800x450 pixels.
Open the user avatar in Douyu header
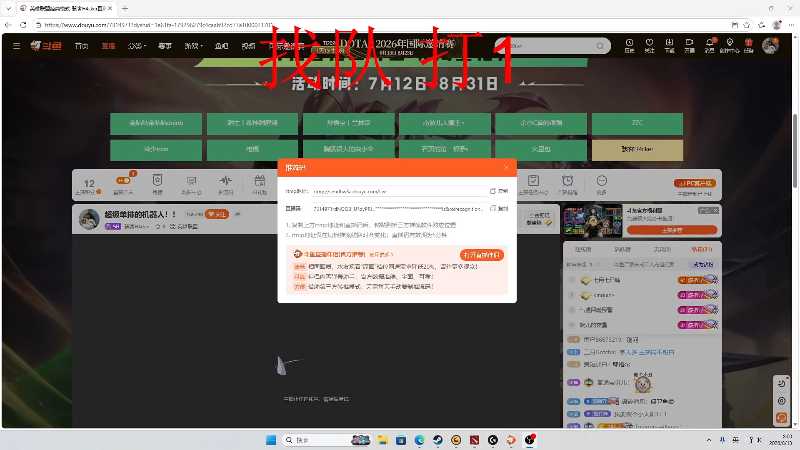click(x=770, y=45)
